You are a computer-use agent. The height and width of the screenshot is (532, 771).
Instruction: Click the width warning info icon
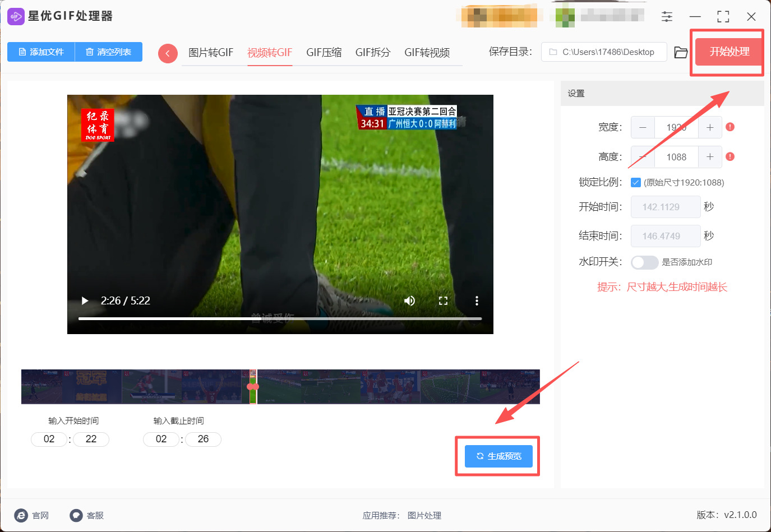click(x=730, y=127)
